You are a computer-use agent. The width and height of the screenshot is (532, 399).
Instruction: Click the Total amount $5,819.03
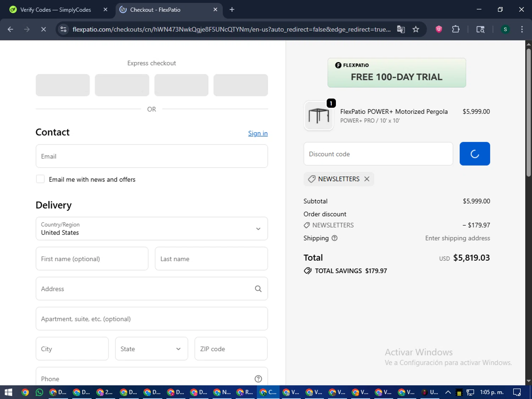point(471,258)
